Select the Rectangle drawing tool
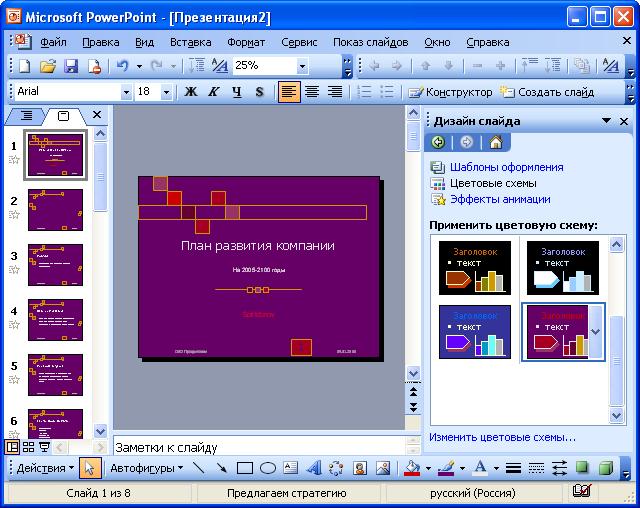Screen dimensions: 640x508 (x=244, y=468)
